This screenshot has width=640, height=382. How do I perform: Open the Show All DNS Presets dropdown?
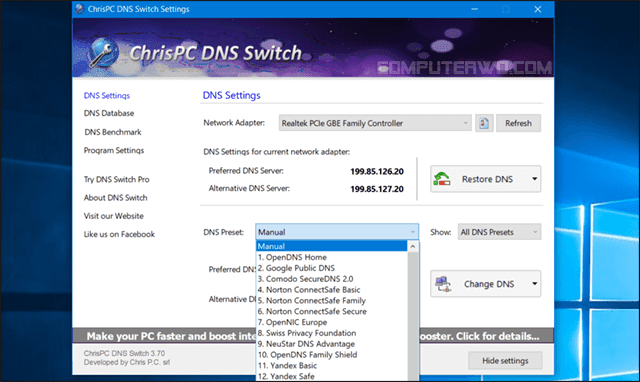[x=499, y=232]
